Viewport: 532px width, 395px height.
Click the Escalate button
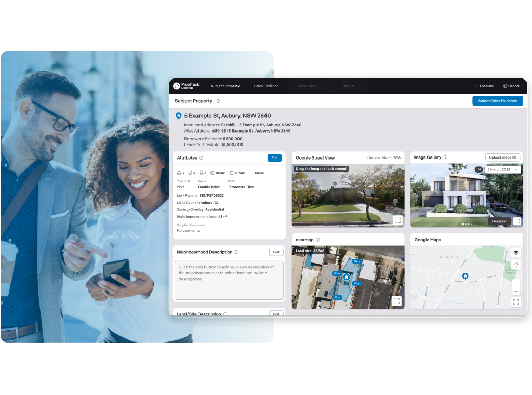[485, 86]
